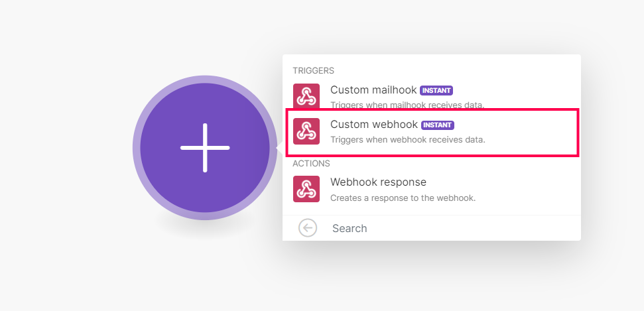Choose the Webhook response action title
This screenshot has width=644, height=311.
(378, 182)
